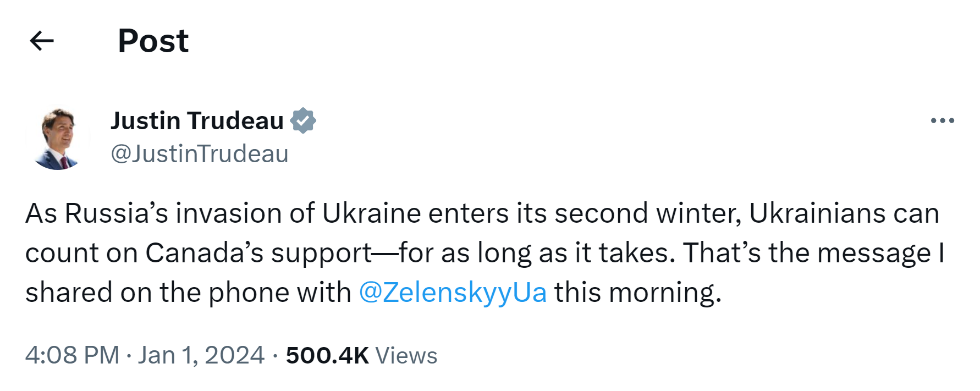The width and height of the screenshot is (980, 391).
Task: Open the three-dot more options menu
Action: [942, 120]
